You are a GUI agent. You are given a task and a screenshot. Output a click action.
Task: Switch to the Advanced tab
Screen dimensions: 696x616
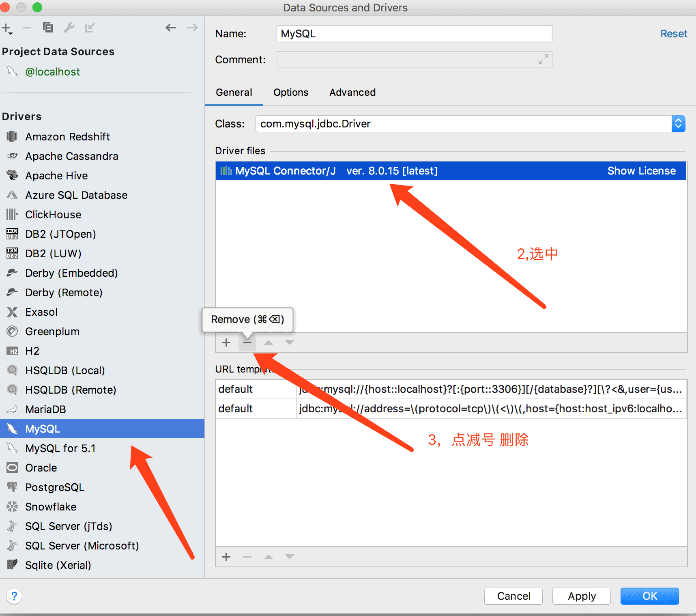point(352,93)
